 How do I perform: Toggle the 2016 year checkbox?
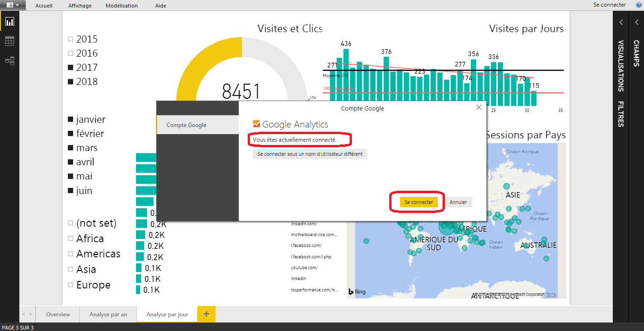[71, 53]
